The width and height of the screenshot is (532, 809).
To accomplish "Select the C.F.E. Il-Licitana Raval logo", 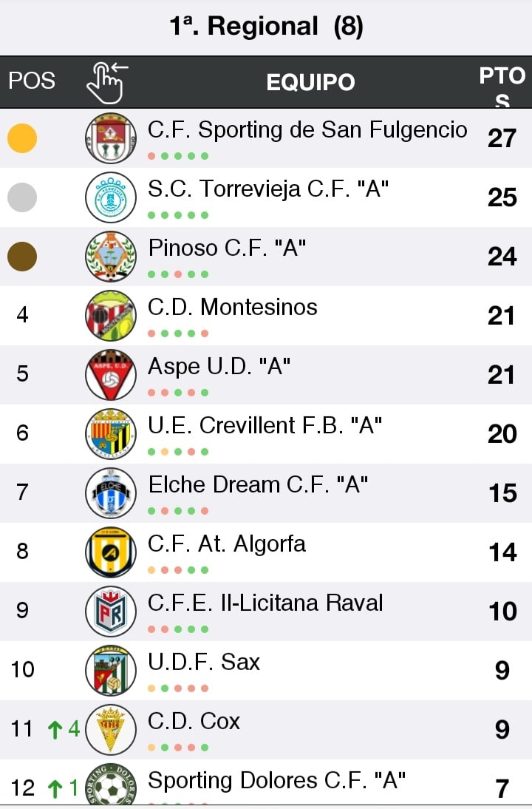I will (x=111, y=612).
